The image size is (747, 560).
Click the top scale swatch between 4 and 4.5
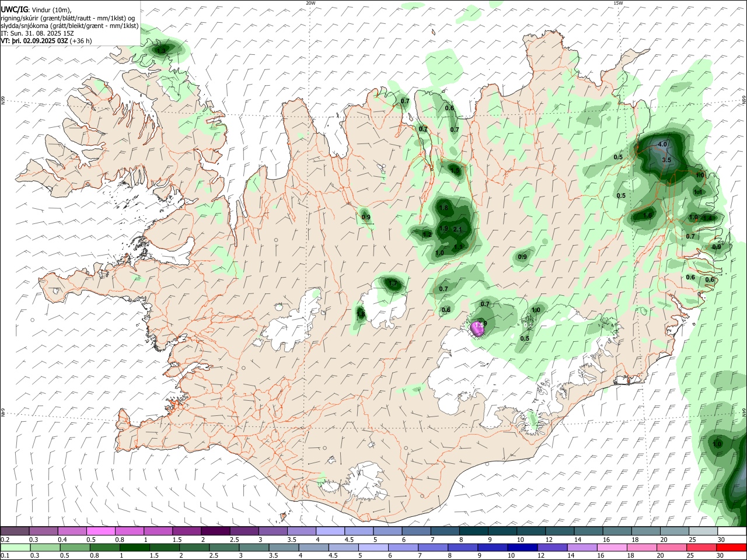(330, 531)
